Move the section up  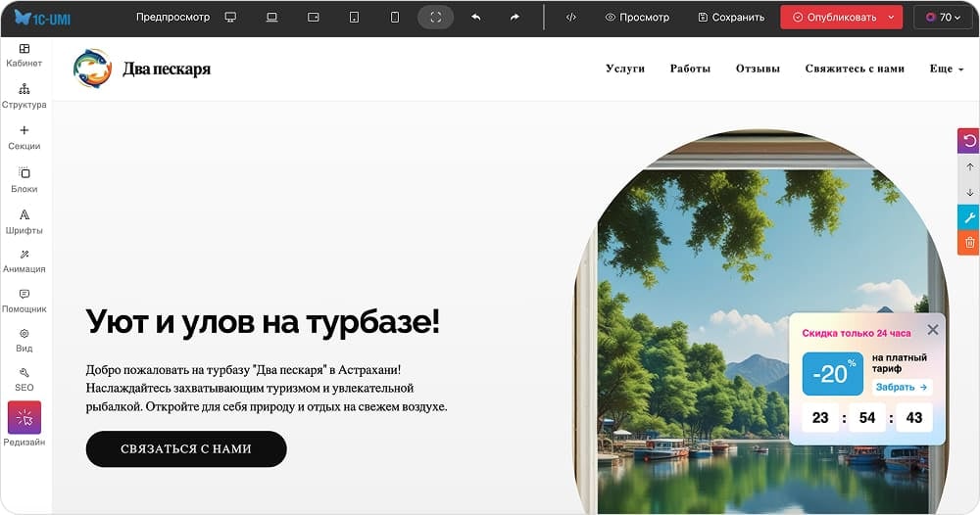click(969, 166)
